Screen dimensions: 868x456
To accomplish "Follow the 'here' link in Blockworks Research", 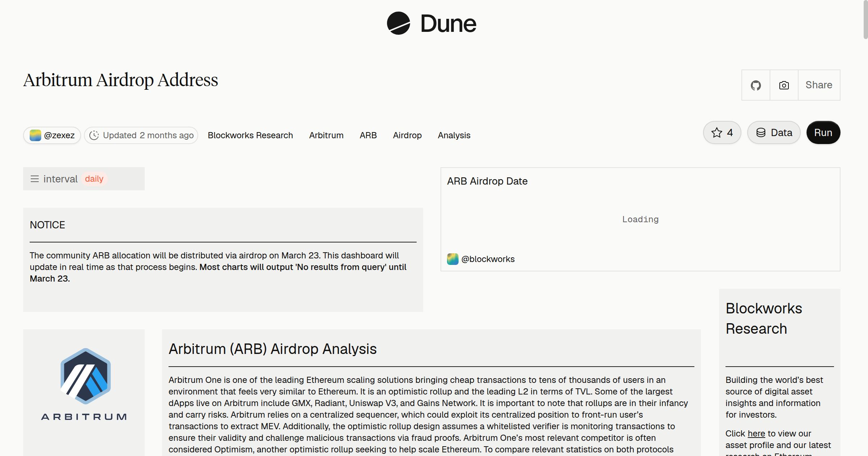I will coord(756,434).
